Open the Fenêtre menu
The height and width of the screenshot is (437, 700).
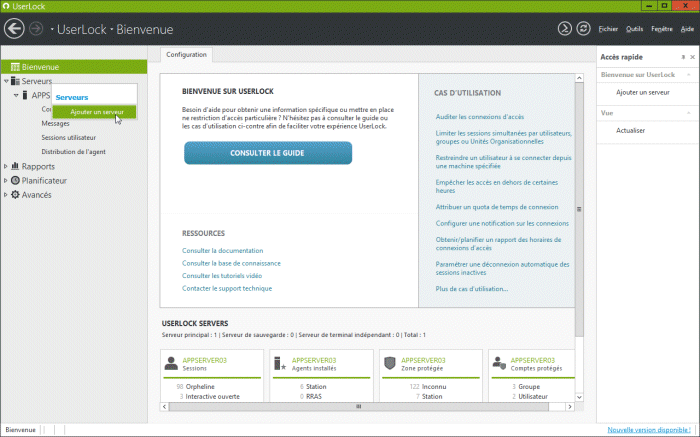(662, 29)
